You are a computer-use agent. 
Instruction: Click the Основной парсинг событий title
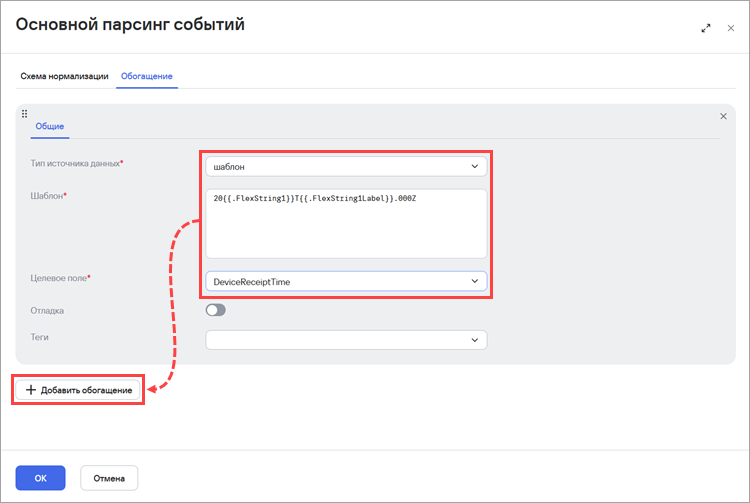coord(130,24)
